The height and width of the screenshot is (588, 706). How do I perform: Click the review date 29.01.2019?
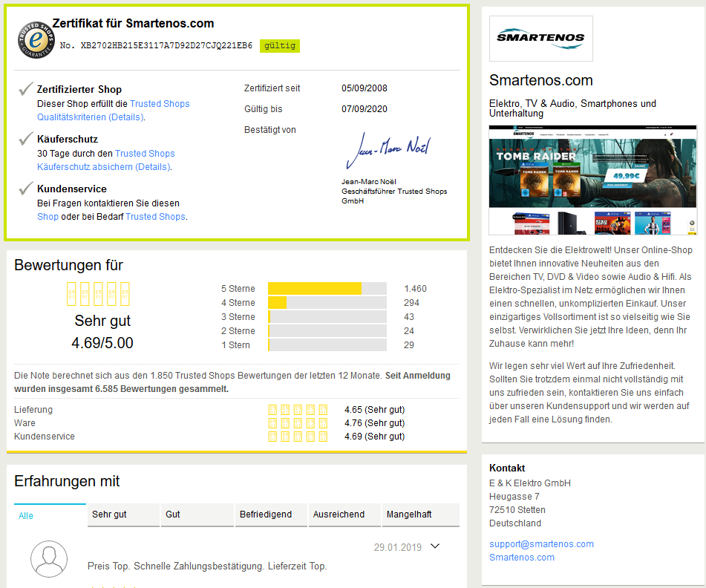(398, 547)
